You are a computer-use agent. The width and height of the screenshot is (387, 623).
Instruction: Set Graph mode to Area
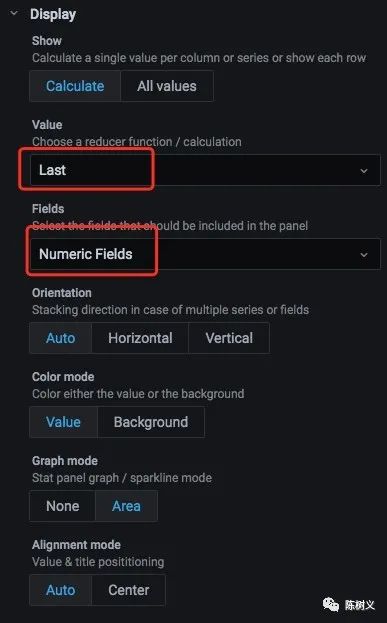pyautogui.click(x=126, y=506)
